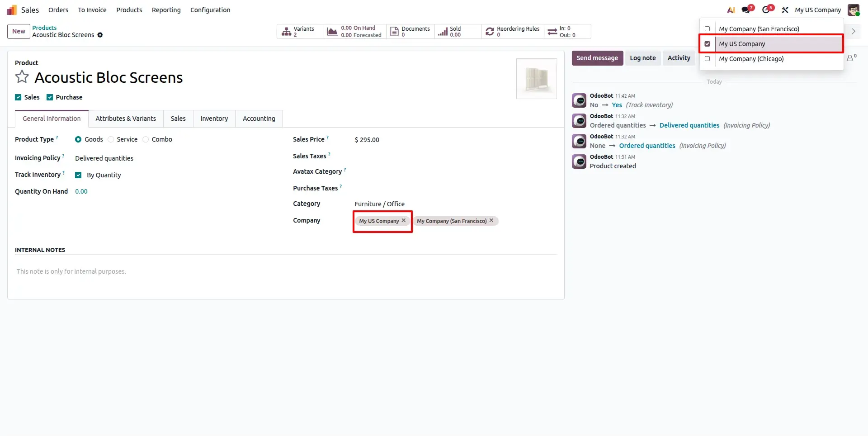
Task: Click into the Internal Notes text area
Action: tap(286, 271)
